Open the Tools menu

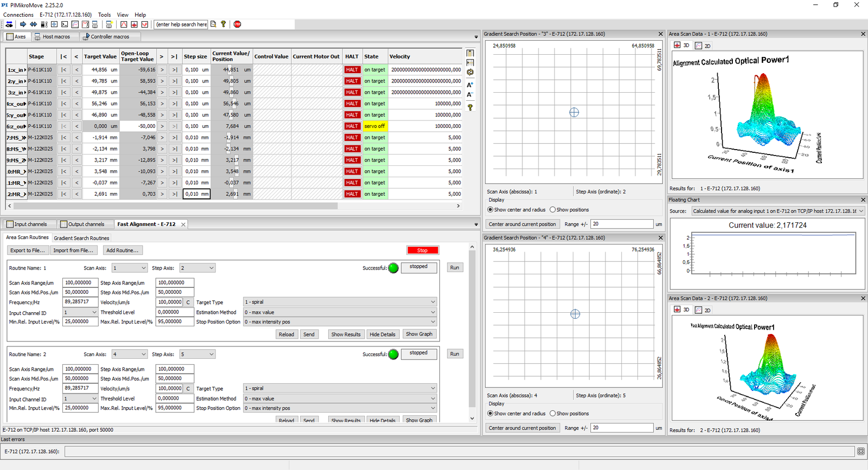pos(104,15)
